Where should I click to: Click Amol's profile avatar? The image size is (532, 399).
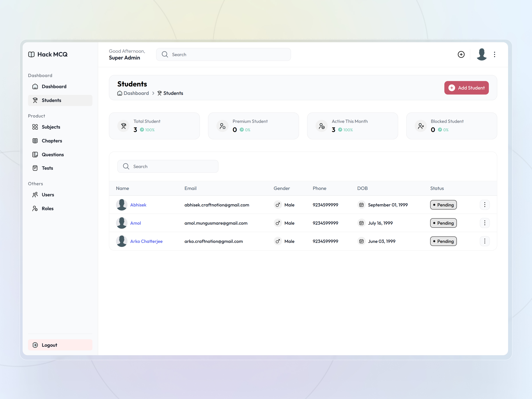(x=121, y=223)
